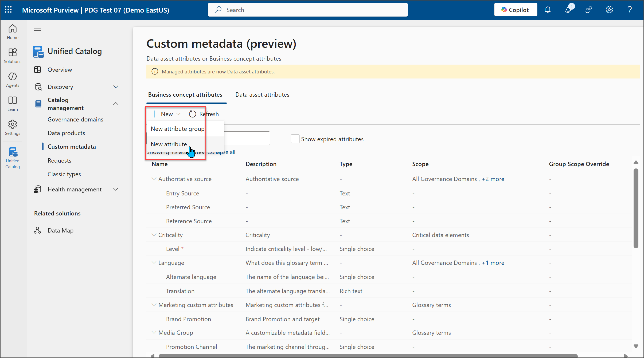Viewport: 644px width, 358px height.
Task: Click the Collapse all link
Action: click(x=221, y=152)
